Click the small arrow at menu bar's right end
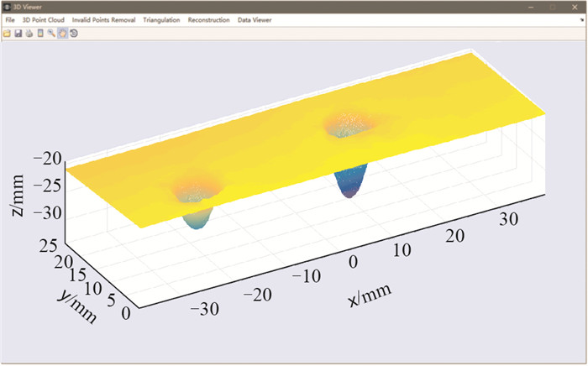This screenshot has height=366, width=588. pyautogui.click(x=581, y=19)
